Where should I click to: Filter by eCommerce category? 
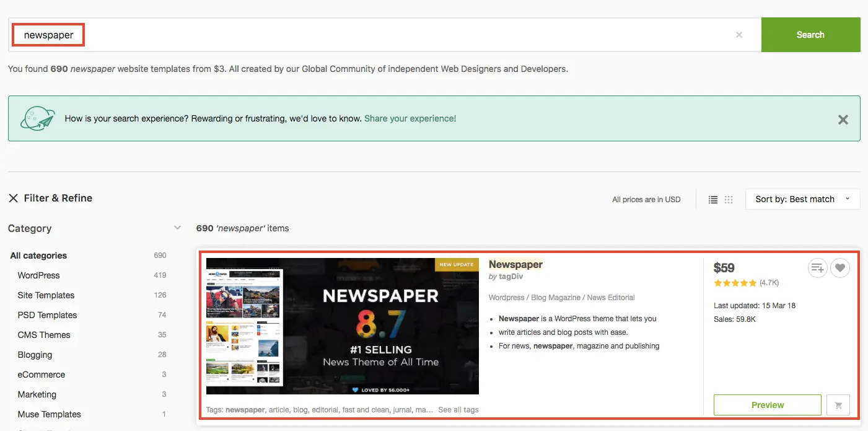tap(41, 375)
